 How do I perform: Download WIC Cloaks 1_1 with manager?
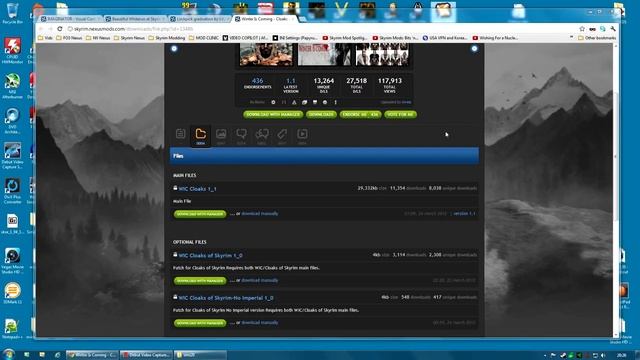(200, 214)
